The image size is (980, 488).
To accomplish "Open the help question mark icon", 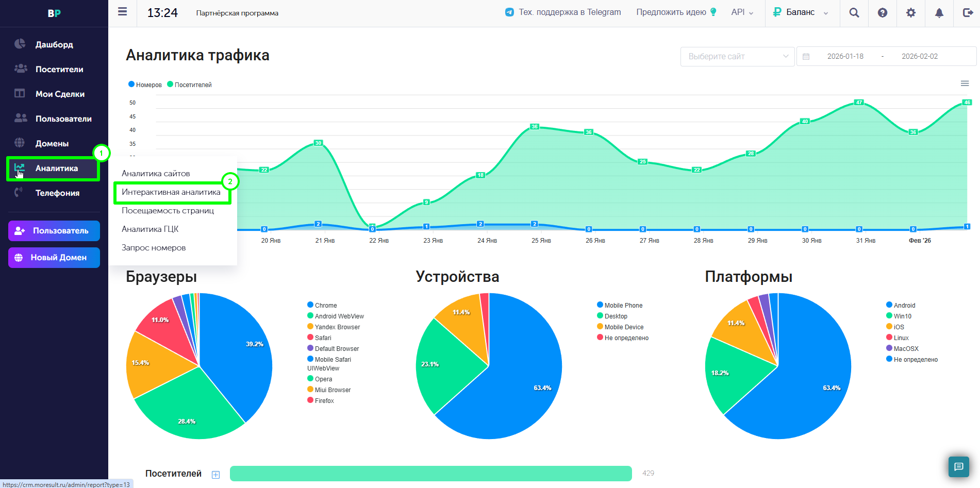I will (x=883, y=13).
